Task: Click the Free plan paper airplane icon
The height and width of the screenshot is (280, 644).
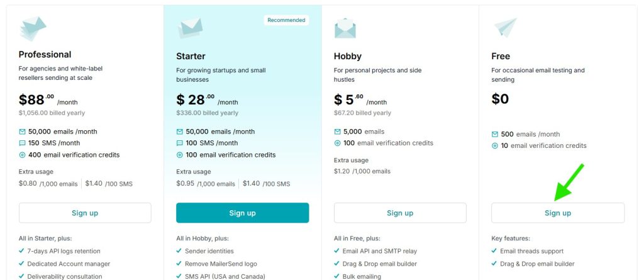Action: [x=505, y=28]
